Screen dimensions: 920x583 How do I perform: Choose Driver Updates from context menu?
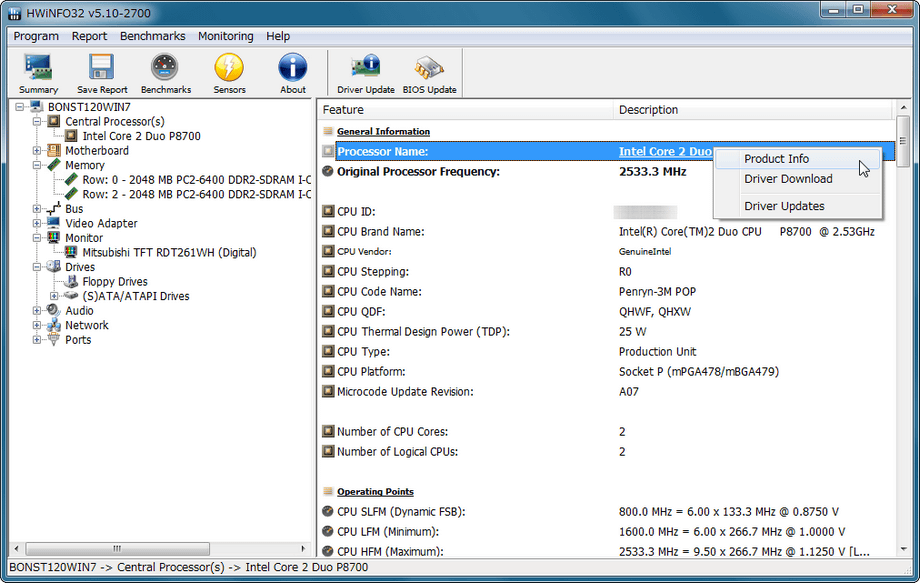[797, 206]
